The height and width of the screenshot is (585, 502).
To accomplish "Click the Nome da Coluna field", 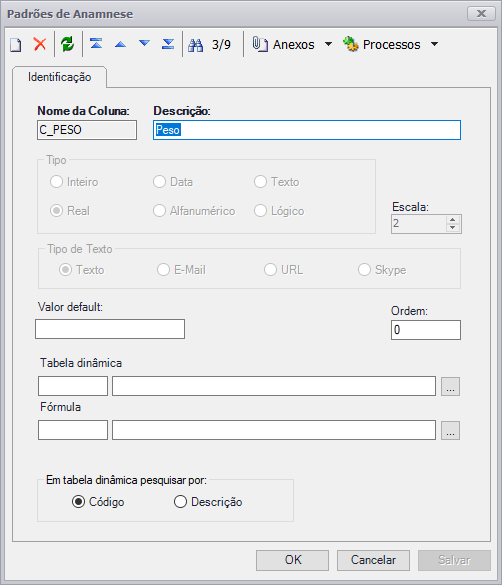I will [x=87, y=130].
